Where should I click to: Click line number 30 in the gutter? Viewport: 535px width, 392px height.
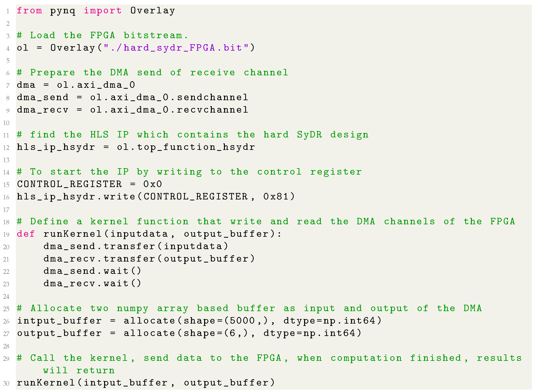[6, 384]
